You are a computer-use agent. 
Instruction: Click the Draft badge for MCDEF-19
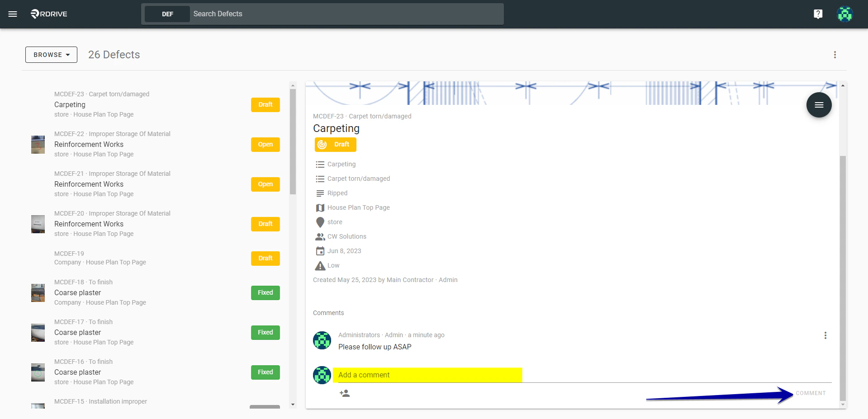[x=265, y=259]
